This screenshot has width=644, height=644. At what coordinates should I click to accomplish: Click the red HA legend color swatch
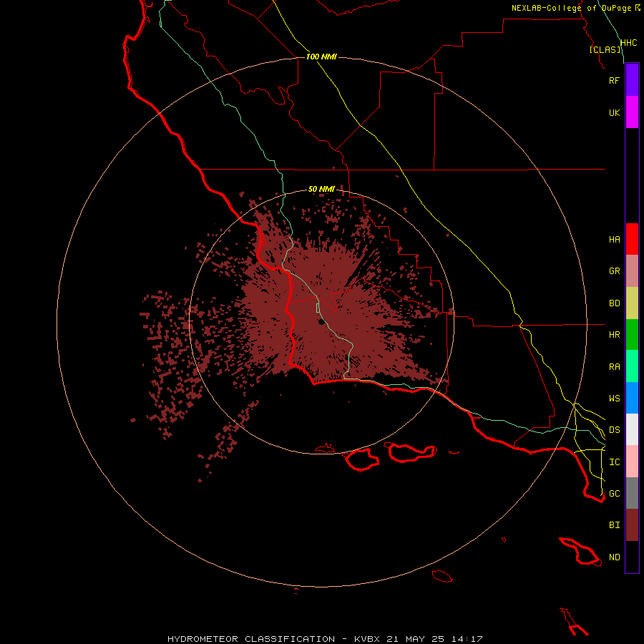click(632, 239)
